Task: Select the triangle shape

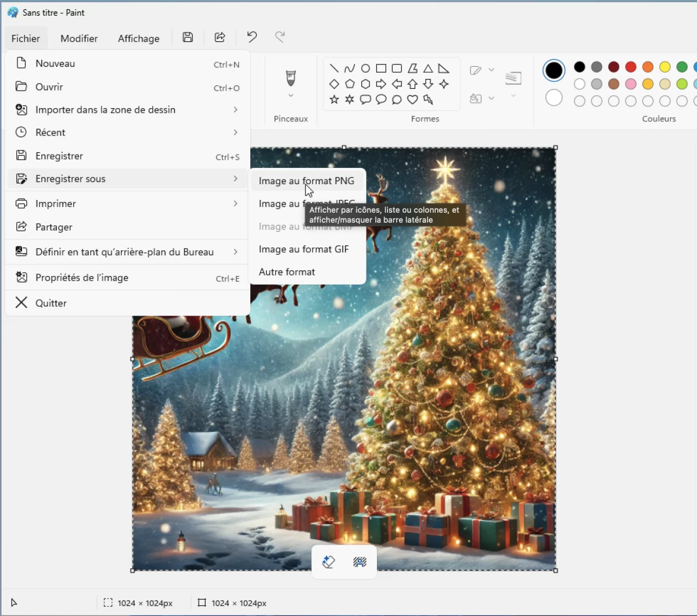Action: pos(428,68)
